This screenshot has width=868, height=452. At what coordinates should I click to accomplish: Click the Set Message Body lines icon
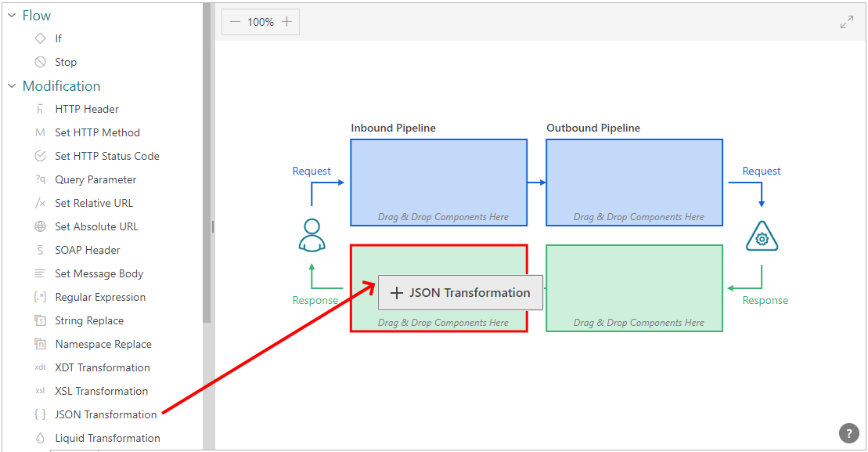tap(40, 273)
